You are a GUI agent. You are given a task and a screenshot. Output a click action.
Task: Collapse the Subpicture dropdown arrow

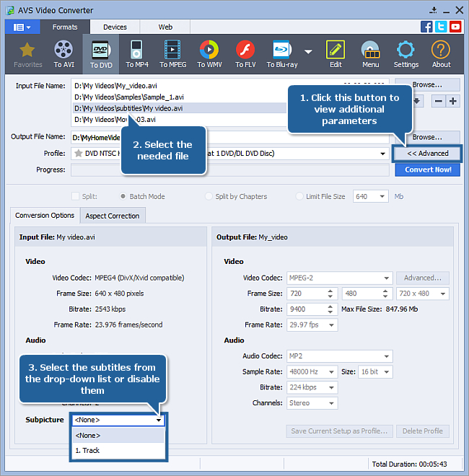coord(159,420)
